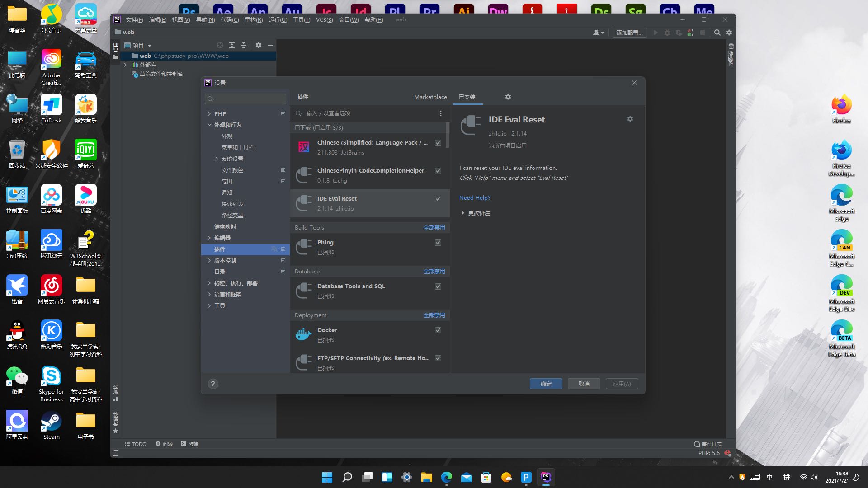Open IDE Eval Reset plugin gear options
The width and height of the screenshot is (868, 488).
630,119
